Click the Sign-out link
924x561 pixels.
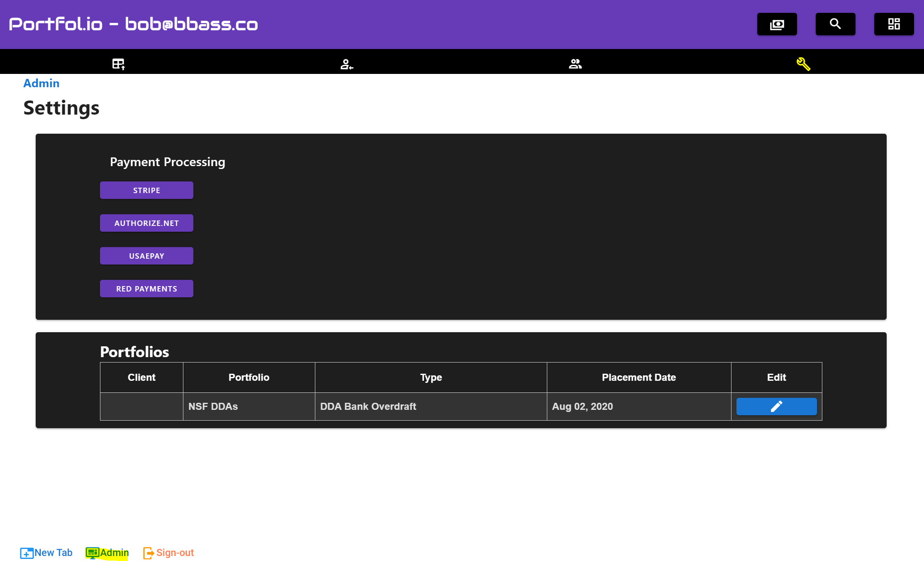point(168,553)
